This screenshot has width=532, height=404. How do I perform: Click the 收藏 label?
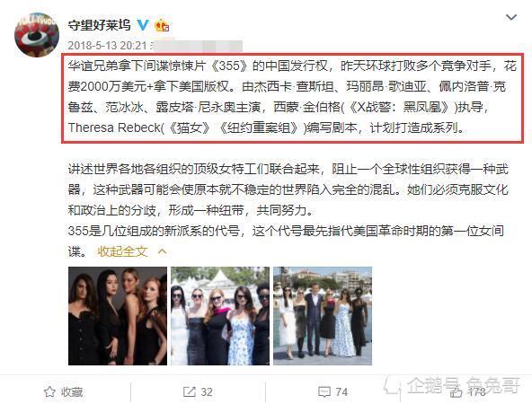pos(72,392)
